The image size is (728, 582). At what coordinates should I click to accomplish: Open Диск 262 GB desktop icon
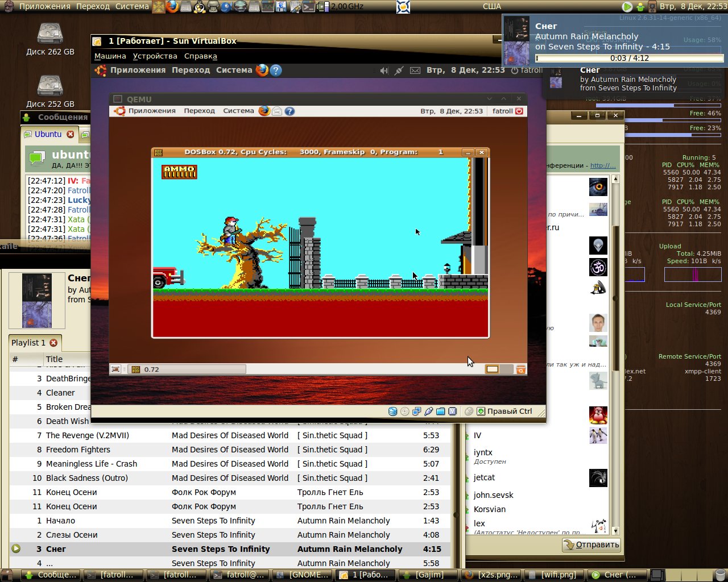[50, 38]
